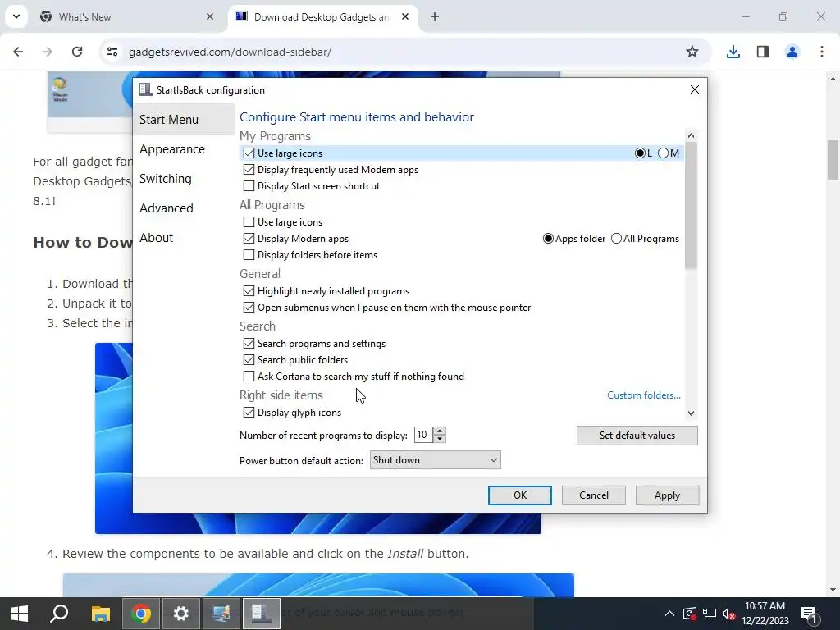The width and height of the screenshot is (840, 630).
Task: Click Chrome back navigation arrow
Action: [x=18, y=52]
